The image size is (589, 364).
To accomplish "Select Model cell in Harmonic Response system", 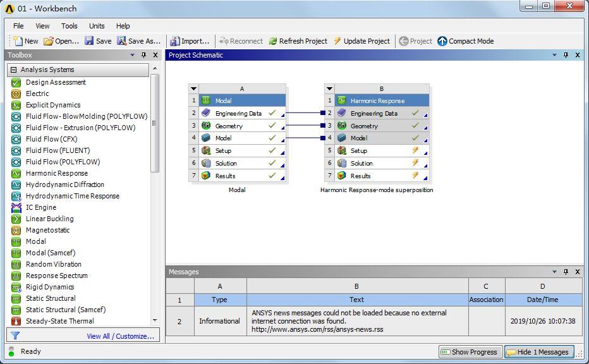I will coord(382,138).
